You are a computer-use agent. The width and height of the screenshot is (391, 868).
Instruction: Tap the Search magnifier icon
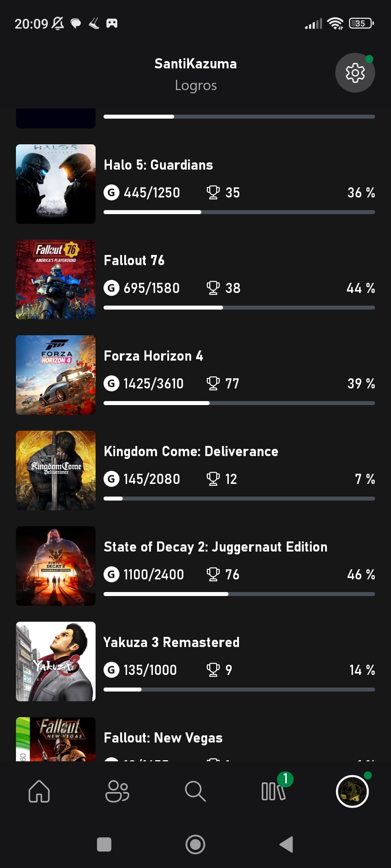point(195,791)
